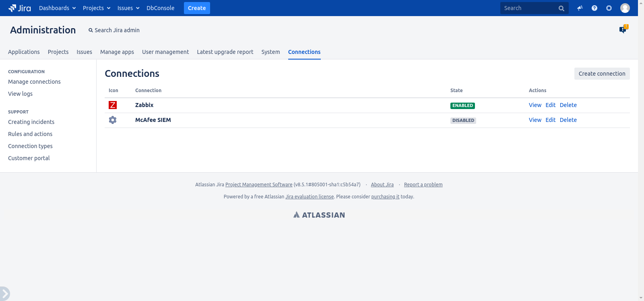Click the Atlassian logo in footer
Viewport: 644px width, 301px height.
pyautogui.click(x=319, y=215)
